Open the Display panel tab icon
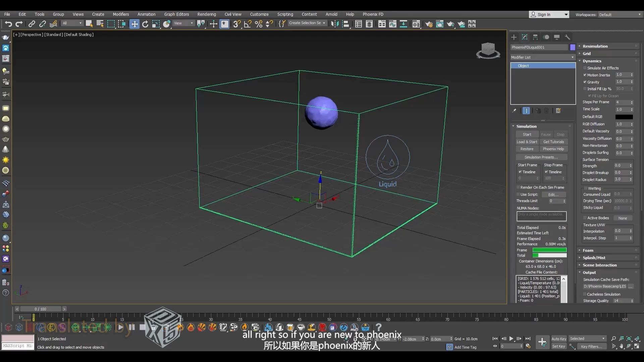The width and height of the screenshot is (644, 362). pos(557,37)
